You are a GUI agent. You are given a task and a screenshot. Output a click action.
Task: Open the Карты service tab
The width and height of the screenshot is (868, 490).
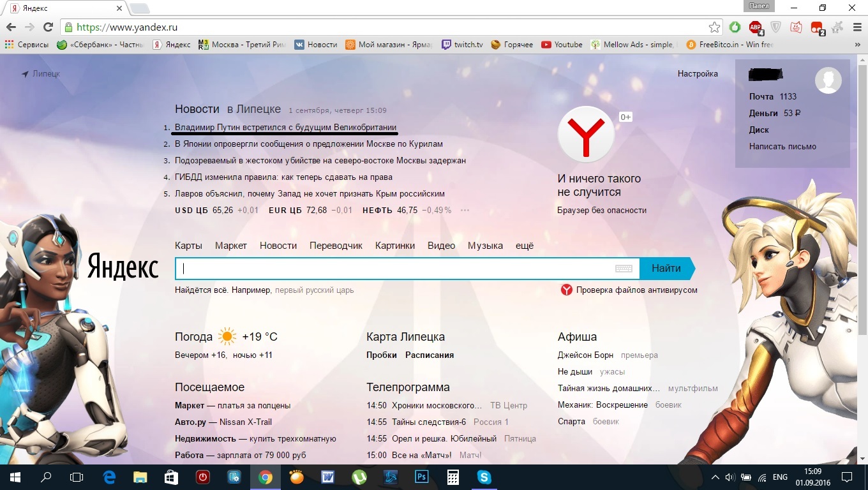click(188, 246)
